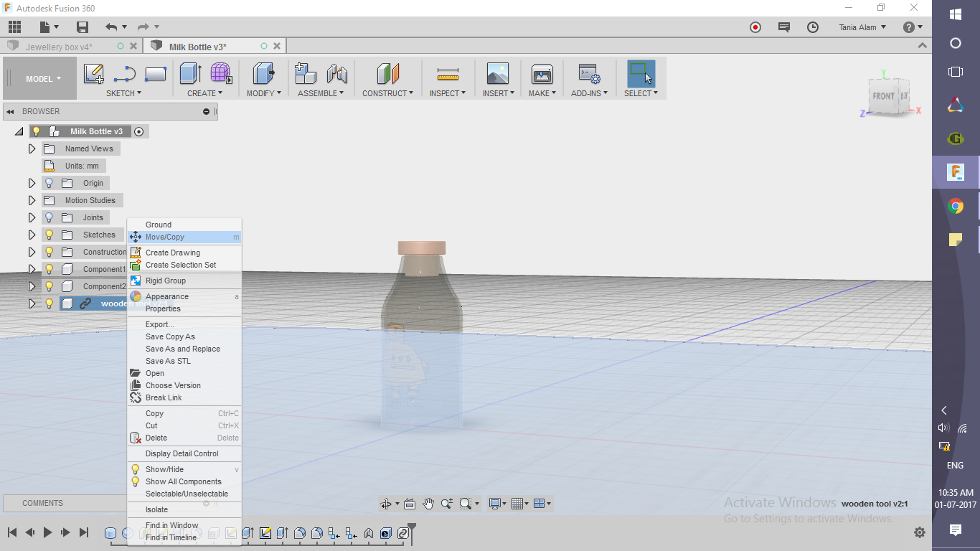Click the Zoom magnifier with plus-minus

(447, 504)
